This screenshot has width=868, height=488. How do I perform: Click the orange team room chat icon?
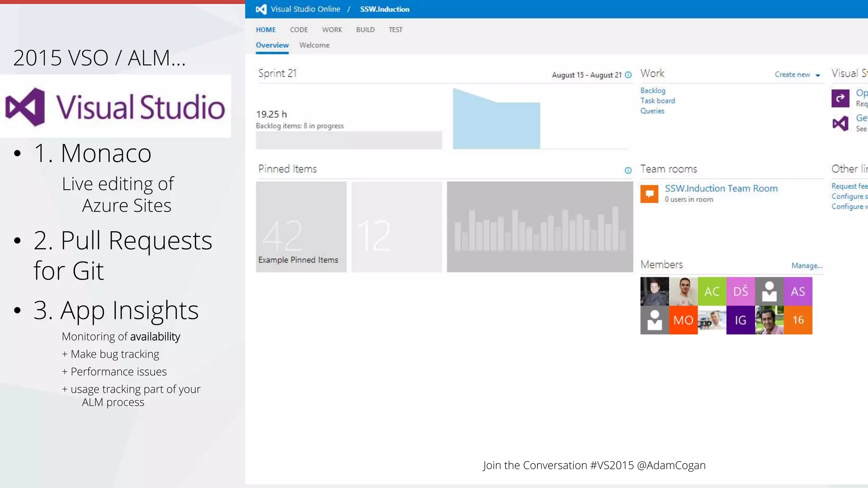pyautogui.click(x=649, y=194)
